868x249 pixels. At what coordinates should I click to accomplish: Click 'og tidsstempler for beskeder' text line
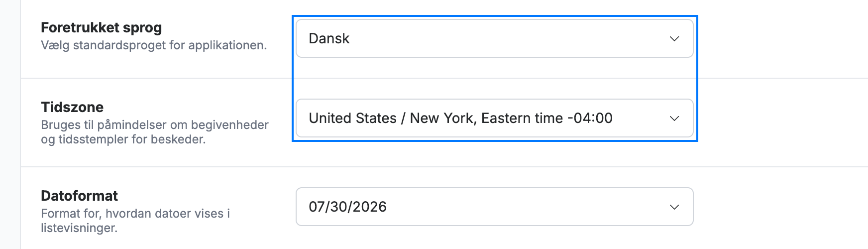coord(123,139)
